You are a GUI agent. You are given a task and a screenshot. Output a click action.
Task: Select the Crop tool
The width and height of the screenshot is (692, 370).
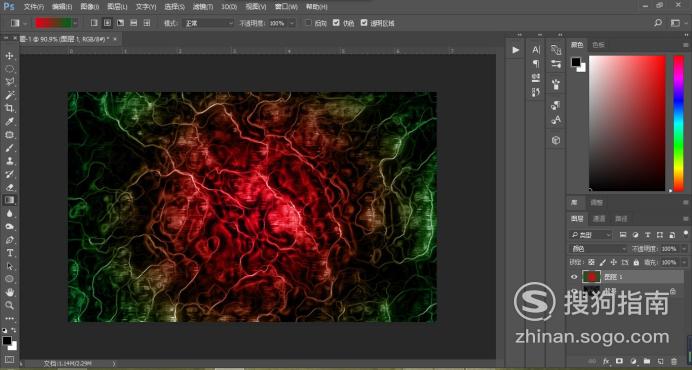[x=9, y=108]
